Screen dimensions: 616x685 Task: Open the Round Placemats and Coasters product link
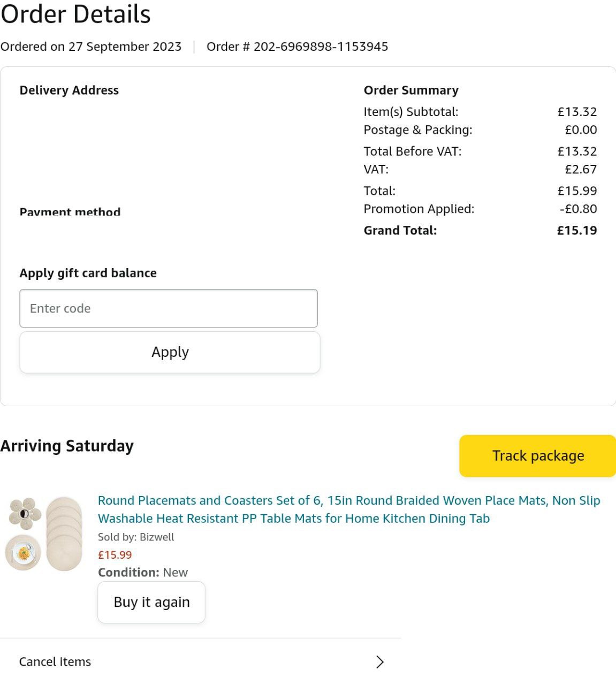coord(348,509)
